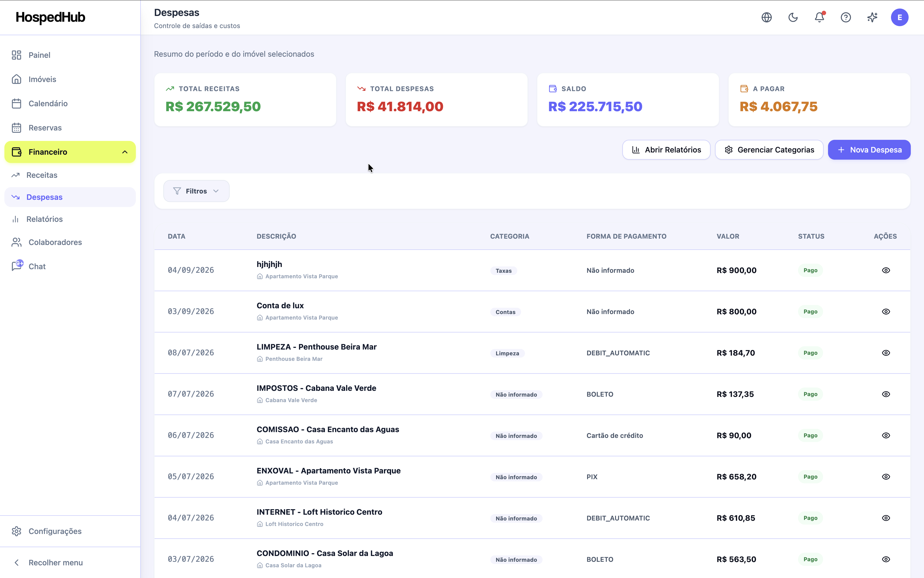Open Imóveis section
The width and height of the screenshot is (924, 578).
pyautogui.click(x=70, y=79)
